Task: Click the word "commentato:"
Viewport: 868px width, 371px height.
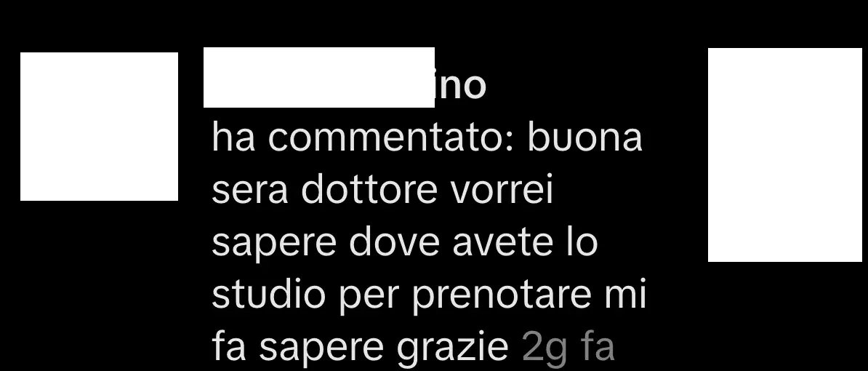Action: (x=392, y=138)
